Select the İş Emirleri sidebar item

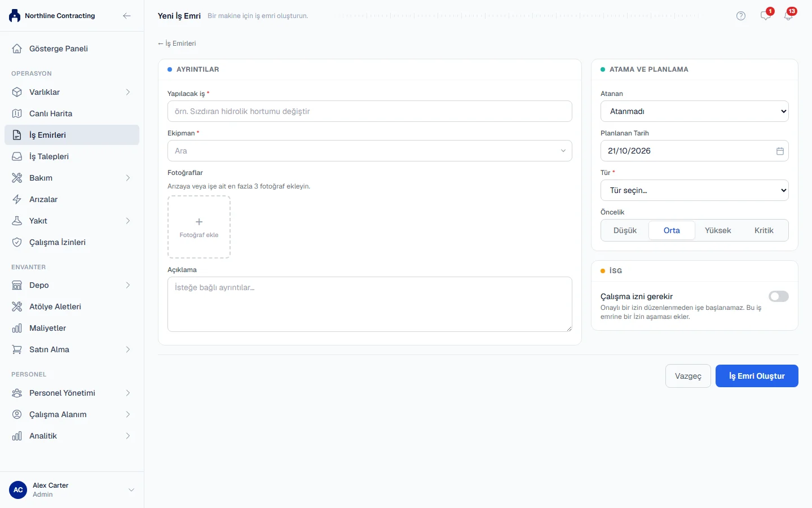click(72, 135)
